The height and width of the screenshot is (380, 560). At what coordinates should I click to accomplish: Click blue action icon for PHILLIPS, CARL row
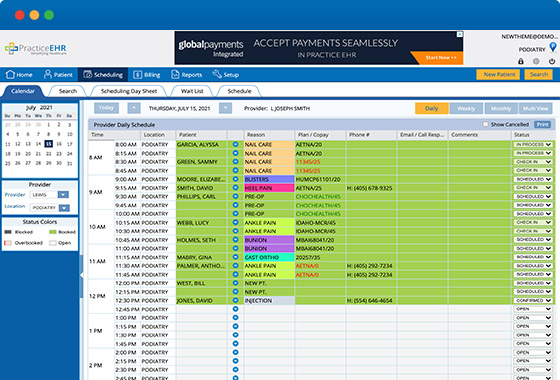pos(235,196)
